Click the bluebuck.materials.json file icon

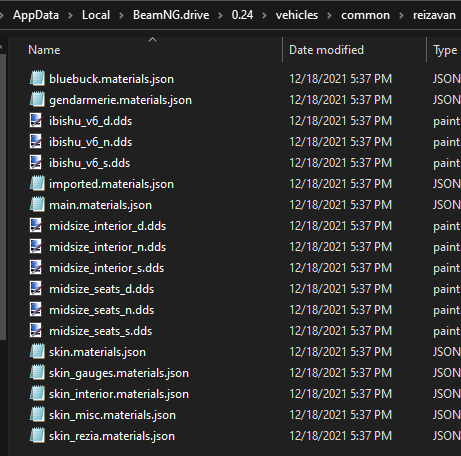point(37,78)
